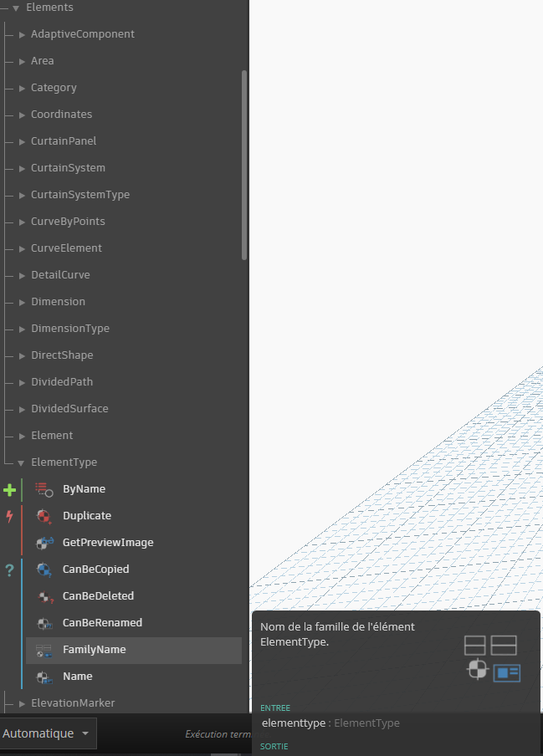
Task: Choose the CanBeDeleted node icon
Action: pyautogui.click(x=44, y=596)
